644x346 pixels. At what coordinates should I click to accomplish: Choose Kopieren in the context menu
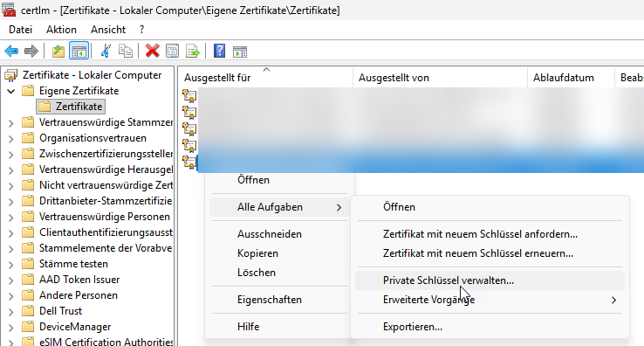coord(279,253)
